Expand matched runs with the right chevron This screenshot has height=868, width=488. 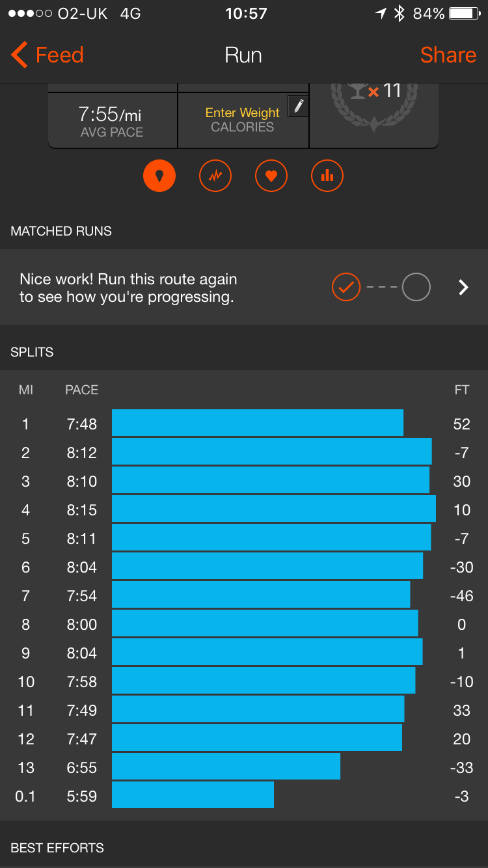coord(463,287)
